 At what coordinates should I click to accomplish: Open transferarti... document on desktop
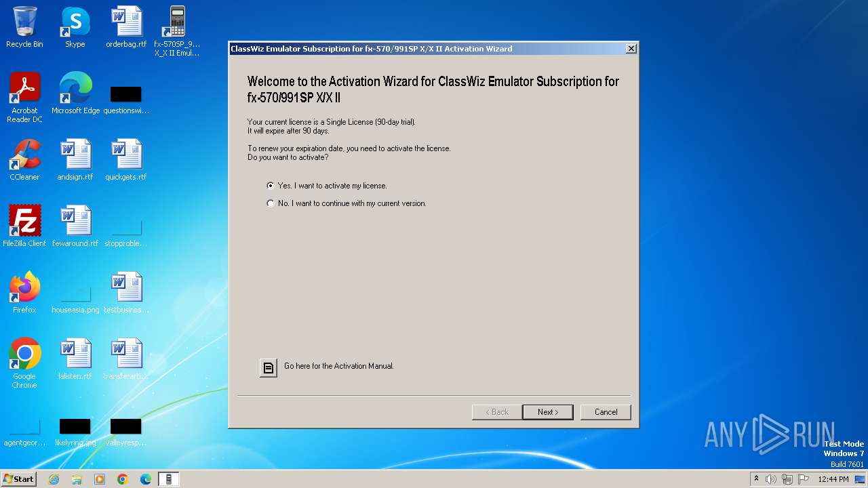tap(126, 359)
